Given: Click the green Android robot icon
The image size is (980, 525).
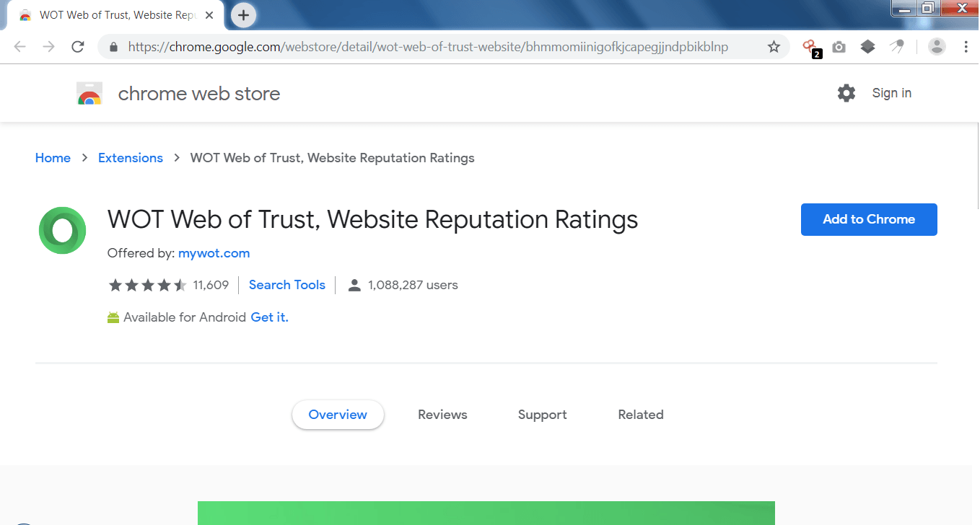Looking at the screenshot, I should pos(113,317).
